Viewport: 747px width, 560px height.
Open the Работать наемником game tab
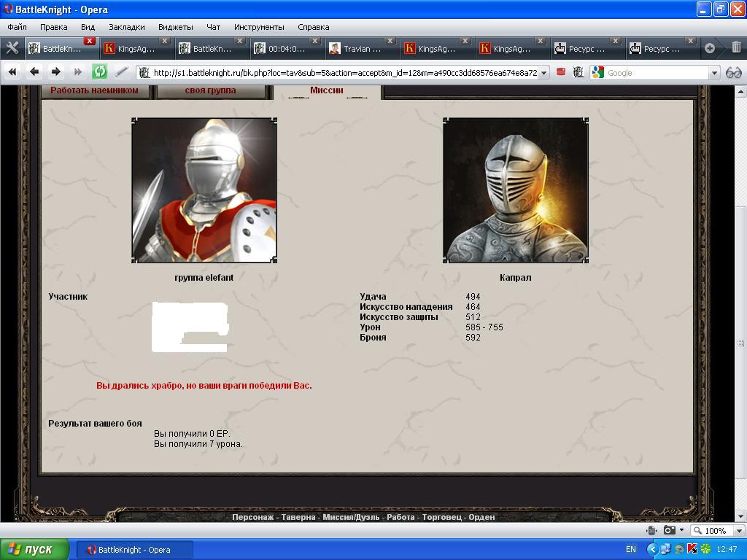pos(94,90)
